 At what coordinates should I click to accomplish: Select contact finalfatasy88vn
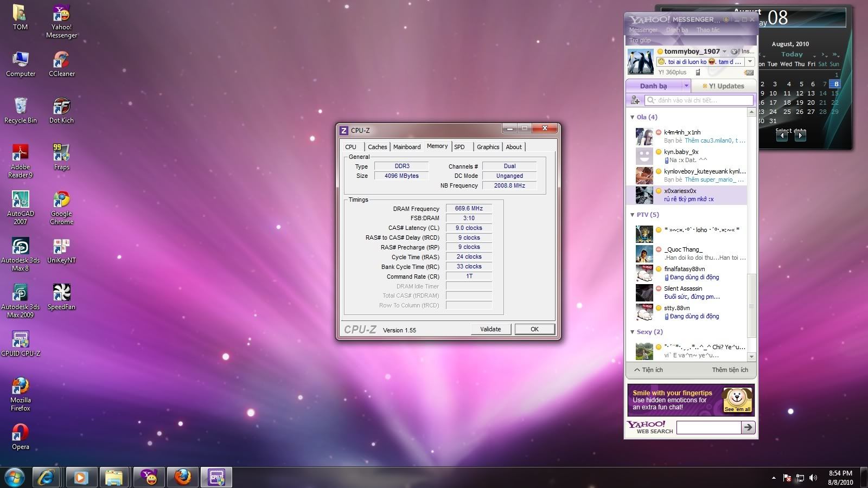[x=687, y=273]
